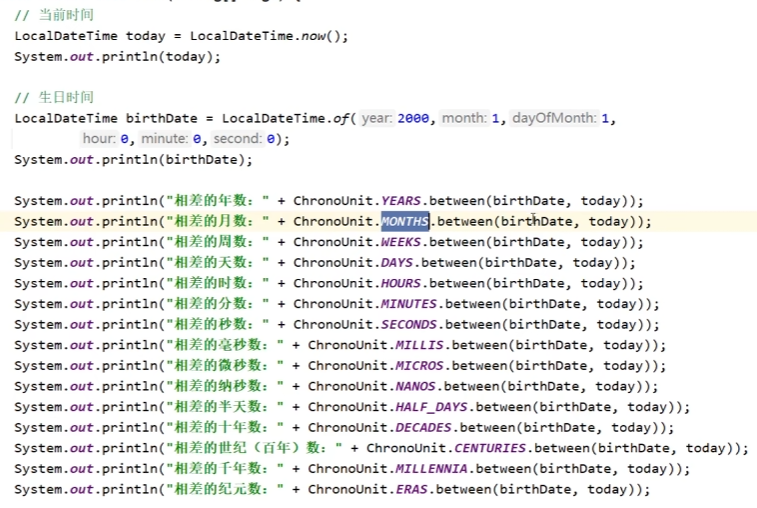Click the highlighted MONTHS constant
The width and height of the screenshot is (757, 508).
coord(405,221)
